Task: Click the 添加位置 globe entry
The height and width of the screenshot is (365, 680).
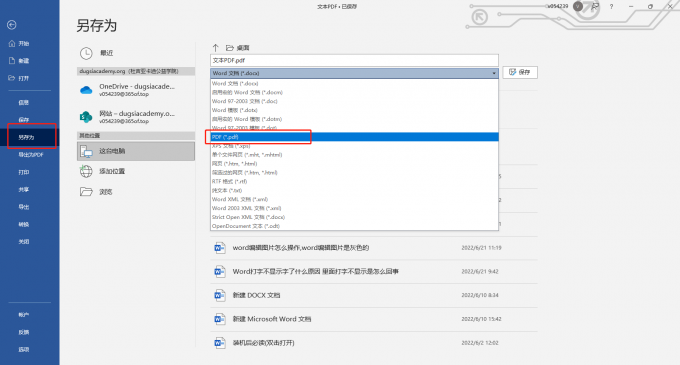Action: (136, 171)
